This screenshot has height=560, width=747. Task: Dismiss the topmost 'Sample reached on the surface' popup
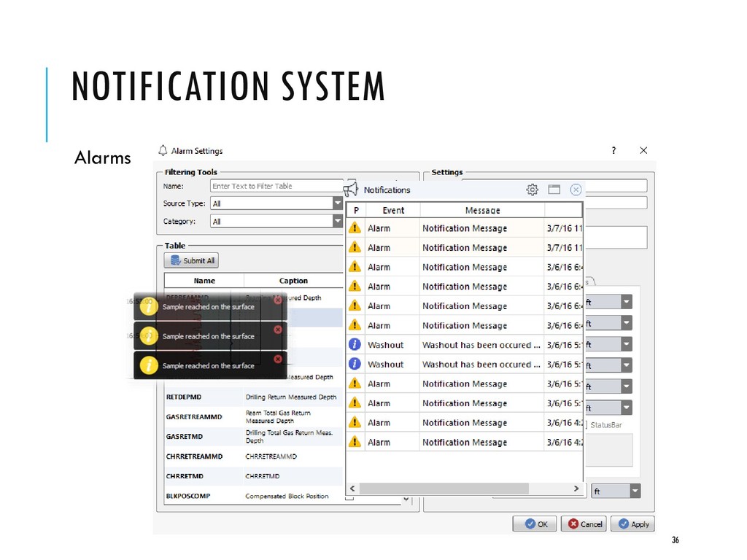pos(277,300)
